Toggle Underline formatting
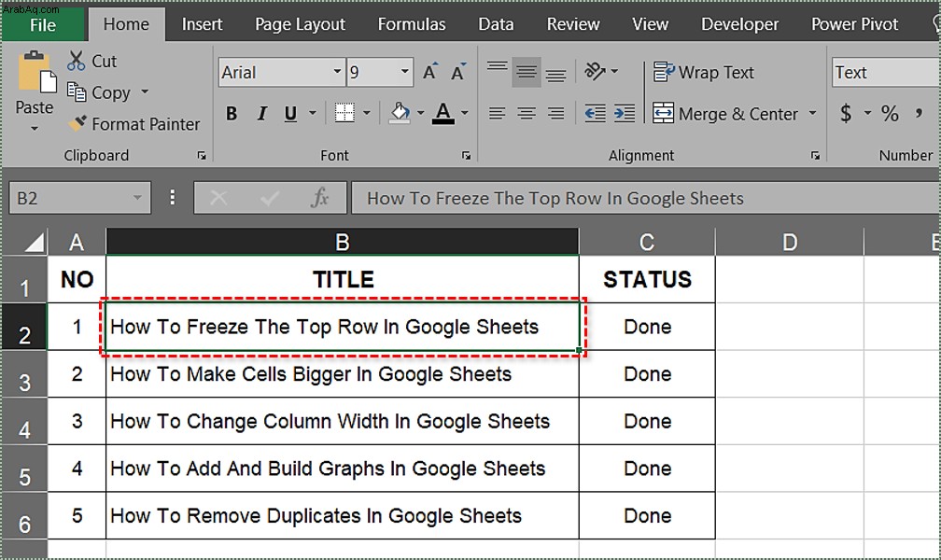This screenshot has height=560, width=941. pyautogui.click(x=290, y=113)
